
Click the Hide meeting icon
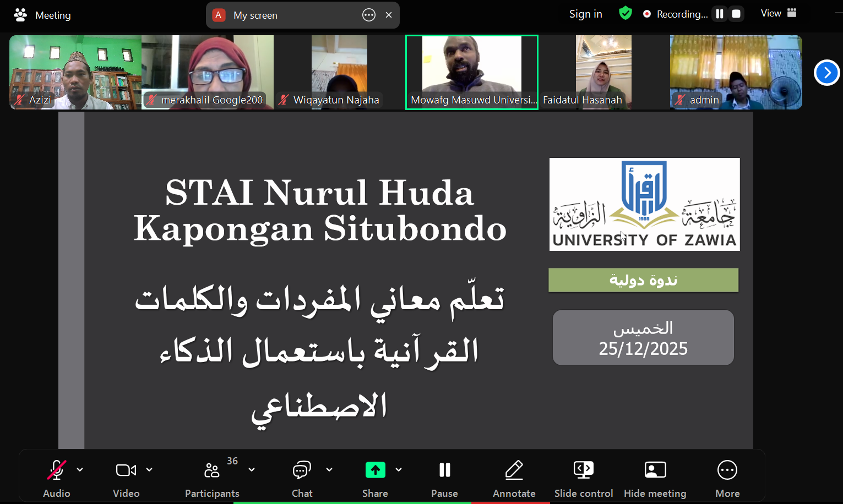pyautogui.click(x=655, y=470)
